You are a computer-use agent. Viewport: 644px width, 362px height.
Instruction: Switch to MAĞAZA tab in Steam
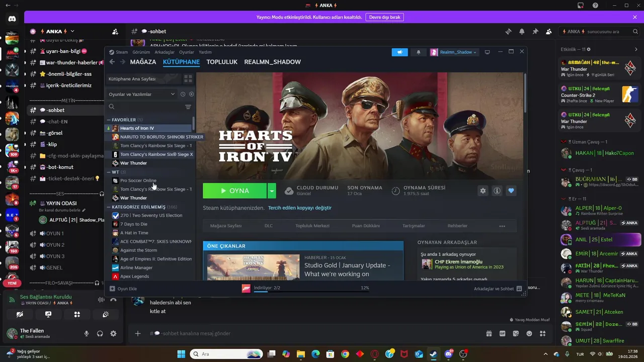[143, 62]
